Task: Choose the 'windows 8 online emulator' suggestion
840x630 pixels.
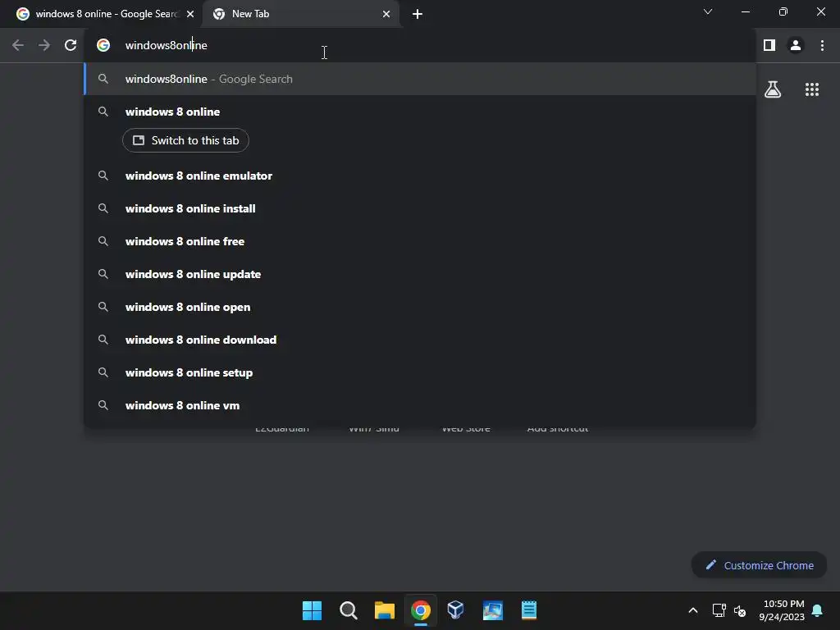Action: pyautogui.click(x=421, y=176)
